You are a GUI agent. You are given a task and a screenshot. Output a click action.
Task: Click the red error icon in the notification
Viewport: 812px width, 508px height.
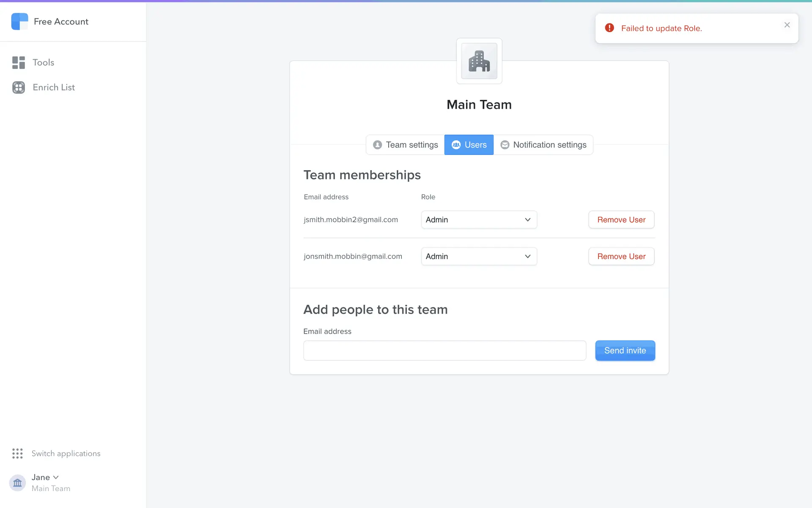(x=609, y=28)
